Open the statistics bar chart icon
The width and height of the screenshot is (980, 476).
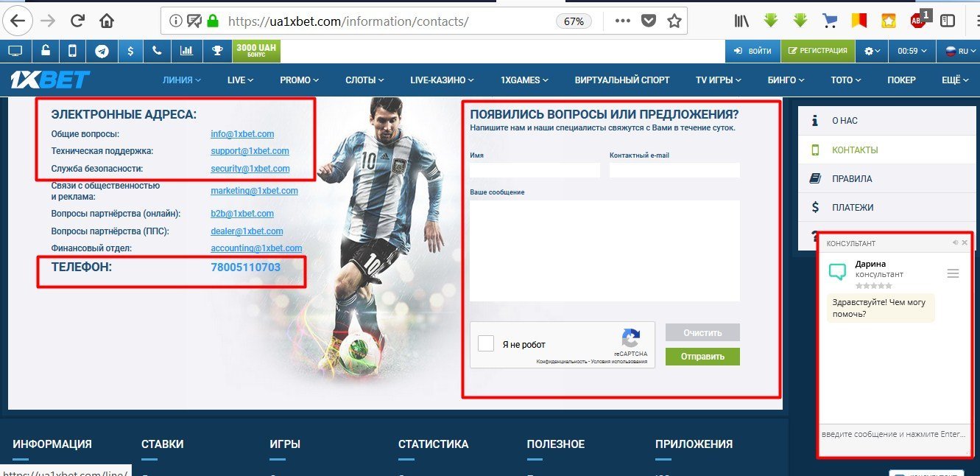click(x=187, y=51)
